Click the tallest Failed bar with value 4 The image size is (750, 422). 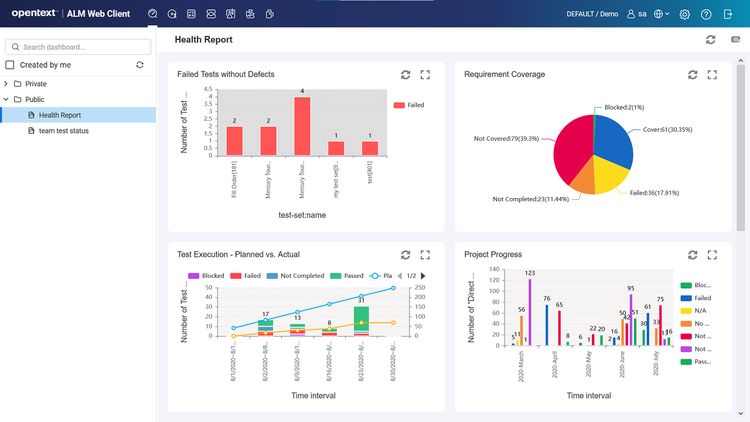[x=302, y=126]
